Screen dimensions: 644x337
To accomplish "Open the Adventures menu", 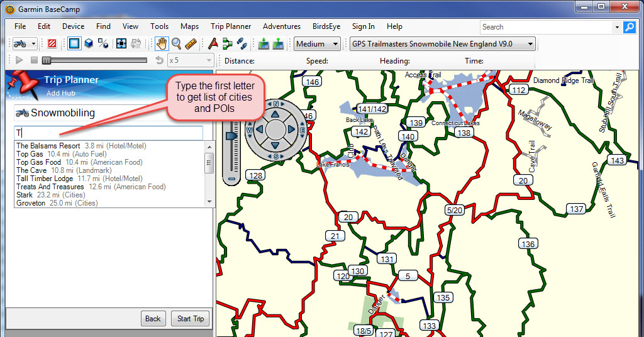I will pyautogui.click(x=282, y=26).
